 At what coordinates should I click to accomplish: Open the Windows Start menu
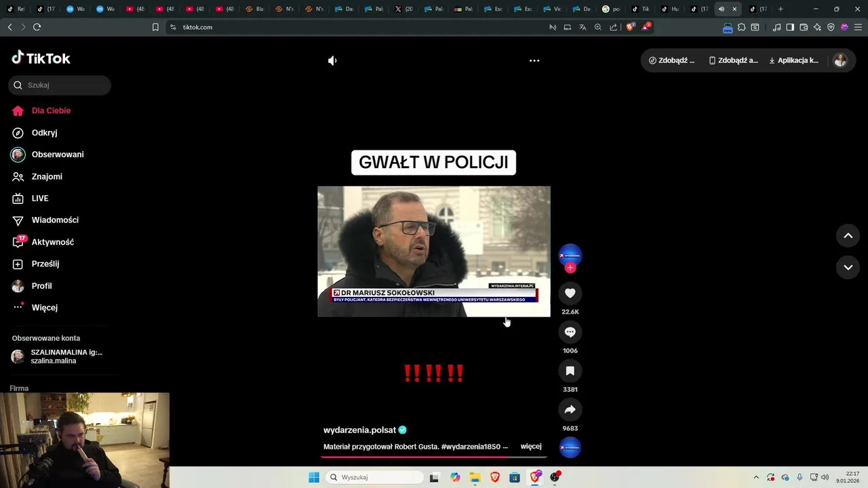pyautogui.click(x=314, y=477)
